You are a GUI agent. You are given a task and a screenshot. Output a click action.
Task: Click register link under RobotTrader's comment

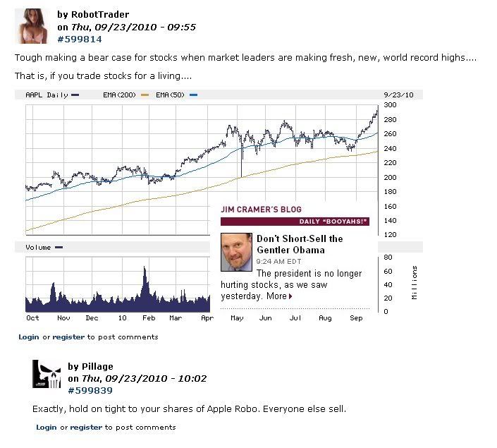point(68,337)
